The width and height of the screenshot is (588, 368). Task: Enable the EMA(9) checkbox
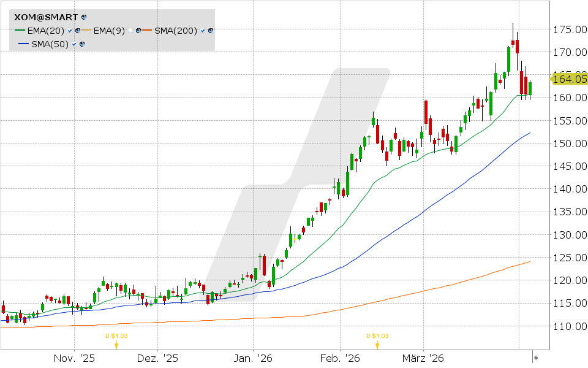[x=131, y=31]
